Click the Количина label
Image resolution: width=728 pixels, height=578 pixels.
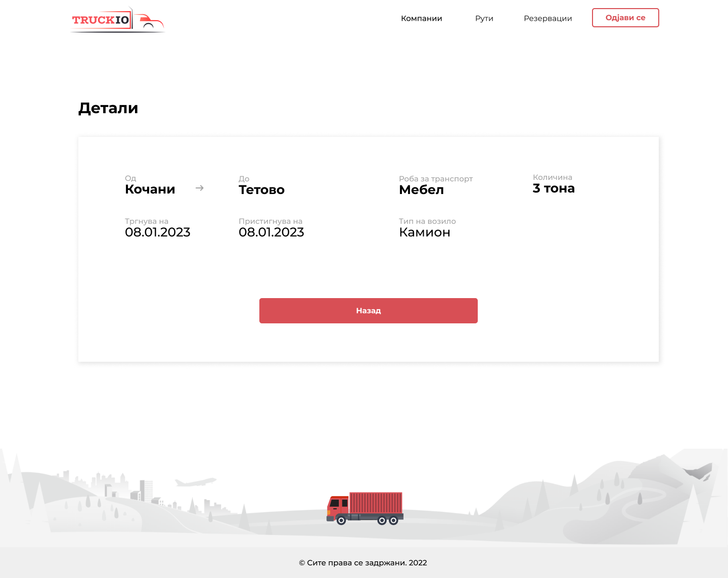552,177
